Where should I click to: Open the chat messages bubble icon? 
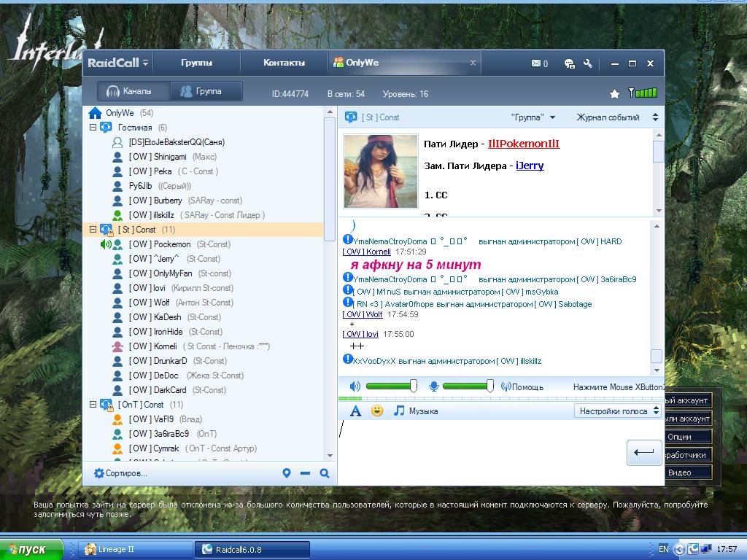coord(569,63)
